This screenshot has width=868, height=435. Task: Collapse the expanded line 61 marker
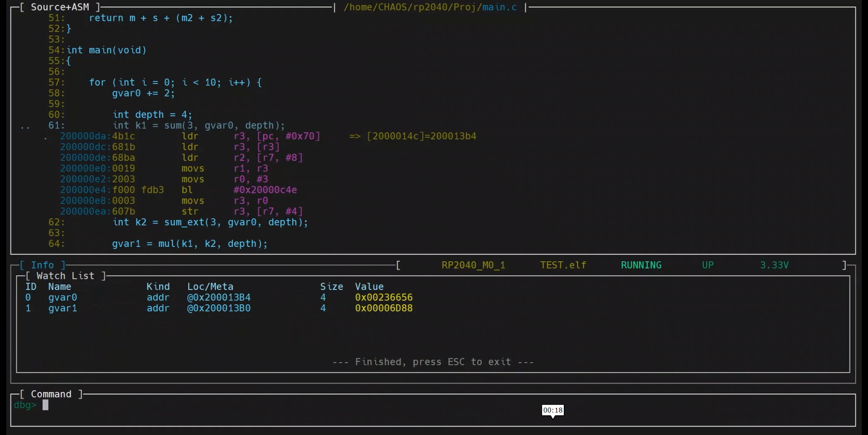tap(25, 126)
